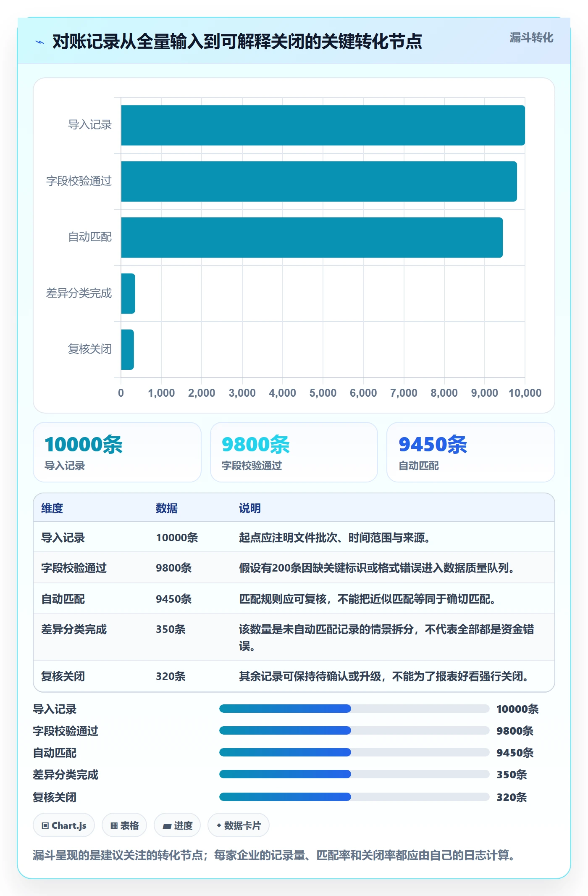Click the 差异分类完成 y-axis label in chart
588x896 pixels.
tap(79, 293)
